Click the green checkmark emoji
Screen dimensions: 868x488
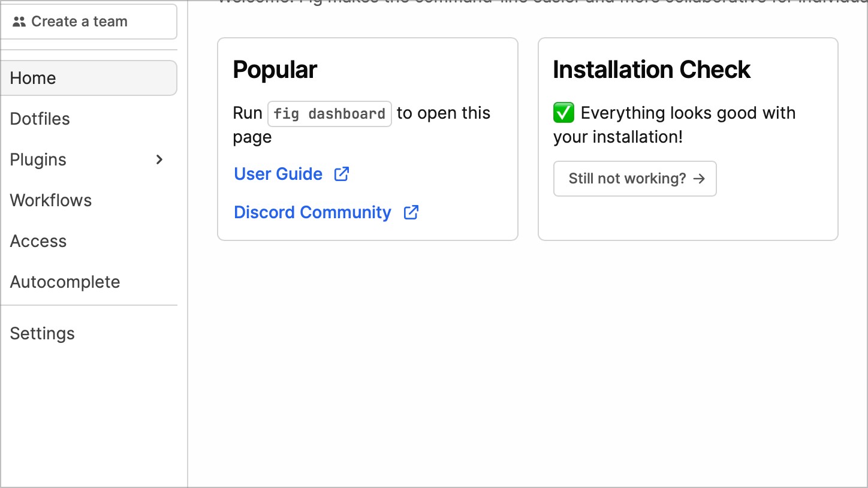tap(564, 113)
